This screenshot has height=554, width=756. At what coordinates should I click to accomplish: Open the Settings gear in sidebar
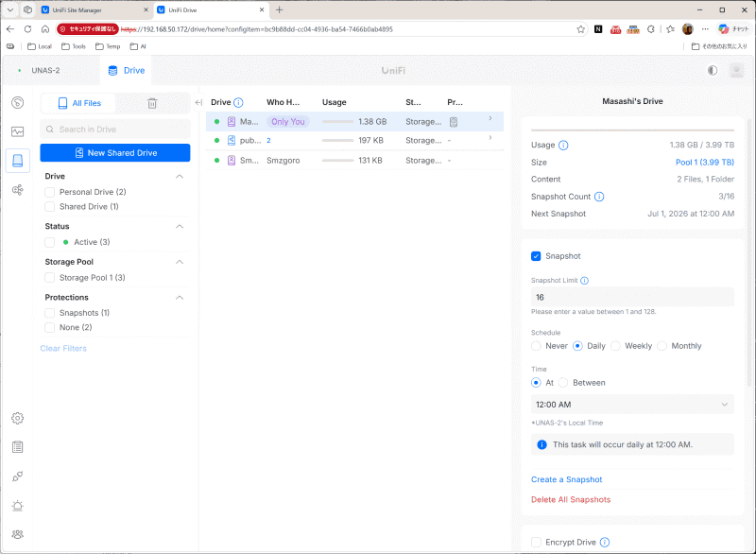click(18, 418)
